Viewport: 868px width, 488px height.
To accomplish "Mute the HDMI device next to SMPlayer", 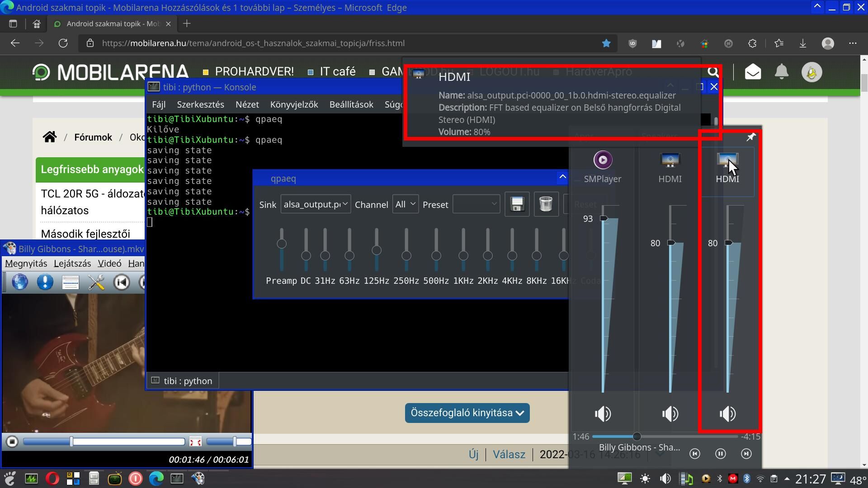I will click(x=670, y=413).
